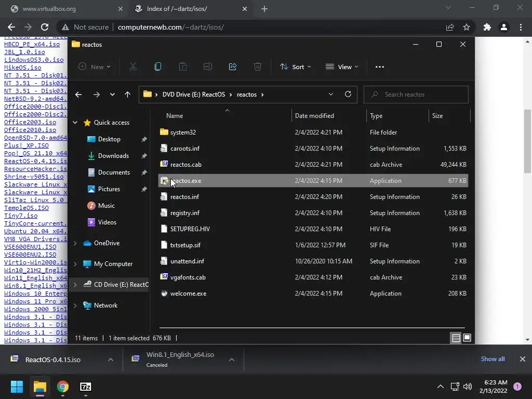The height and width of the screenshot is (399, 532).
Task: Click Show all downloads
Action: tap(493, 359)
